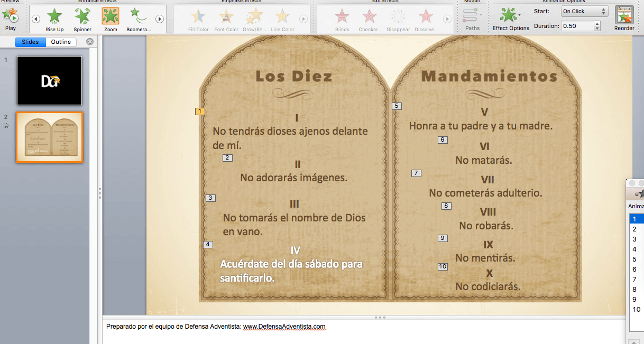Image resolution: width=644 pixels, height=344 pixels.
Task: Open the www.DefensaAdventista.com link in notes
Action: [284, 327]
